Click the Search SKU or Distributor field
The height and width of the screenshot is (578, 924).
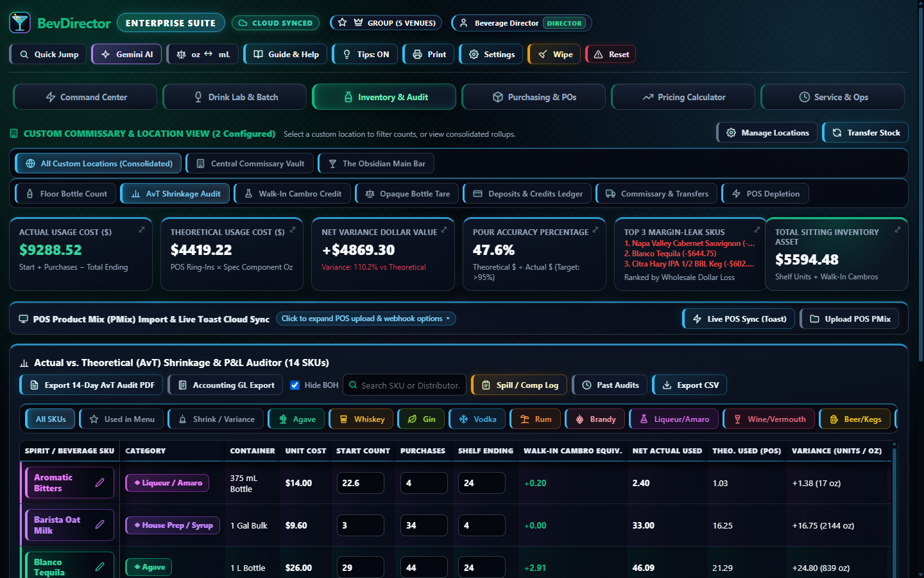(405, 385)
